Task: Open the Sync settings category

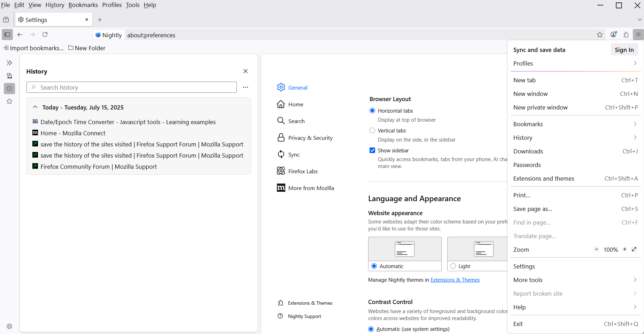Action: (288, 154)
